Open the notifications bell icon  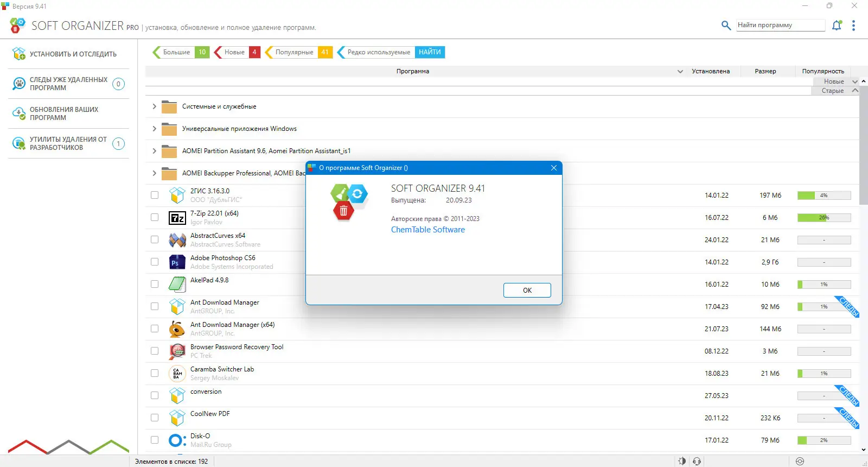coord(837,25)
